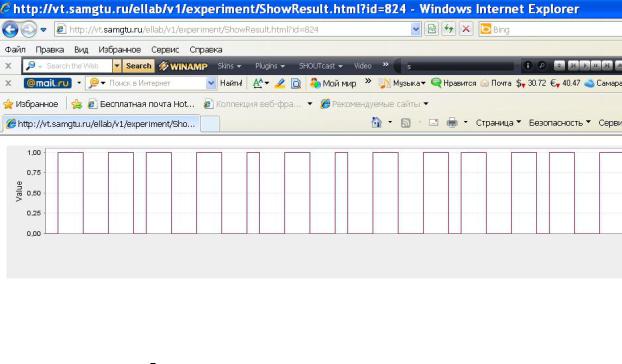Open the Избранное favorites star button

(31, 104)
